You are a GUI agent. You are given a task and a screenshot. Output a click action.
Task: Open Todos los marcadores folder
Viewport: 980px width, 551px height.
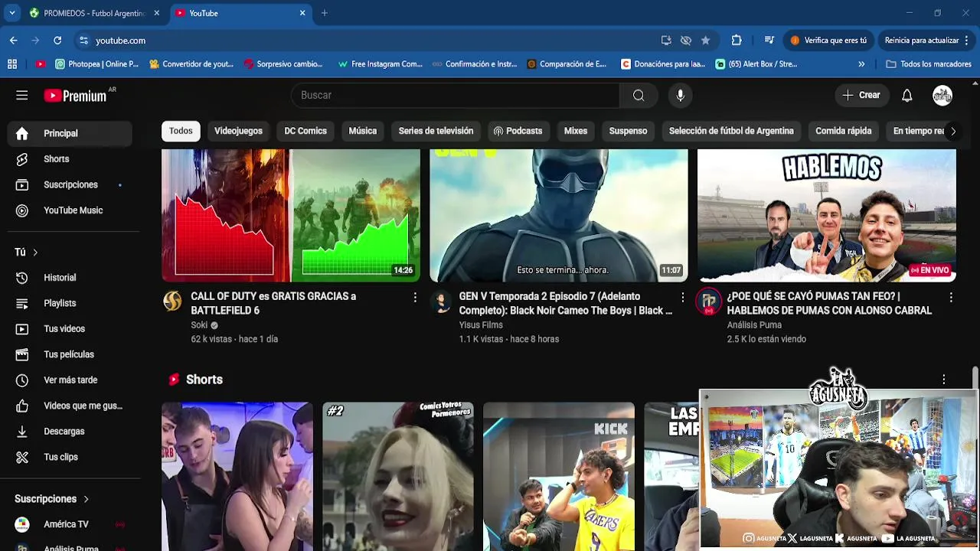coord(929,64)
